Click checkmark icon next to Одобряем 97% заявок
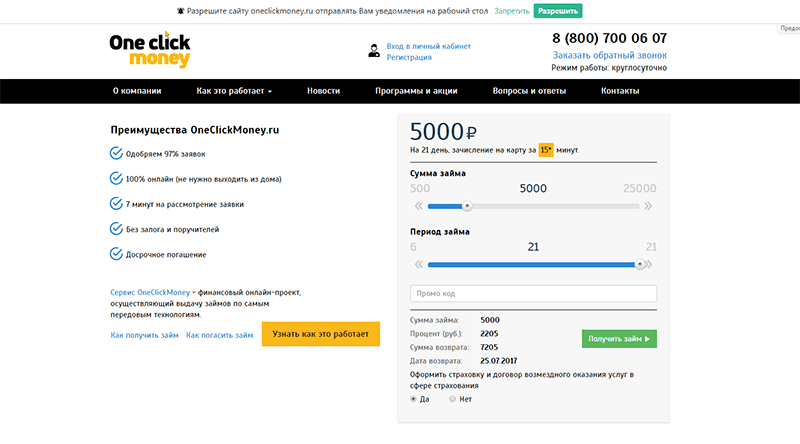Image resolution: width=800 pixels, height=444 pixels. (116, 153)
